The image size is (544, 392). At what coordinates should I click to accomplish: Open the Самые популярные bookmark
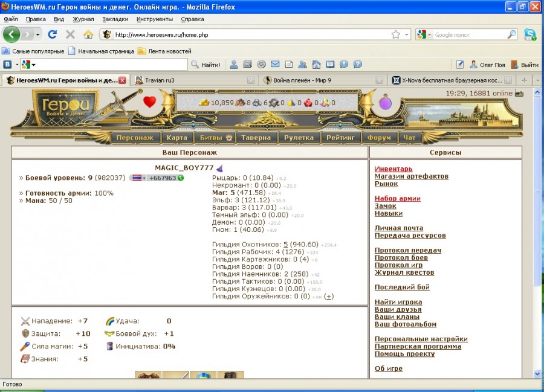(x=33, y=51)
